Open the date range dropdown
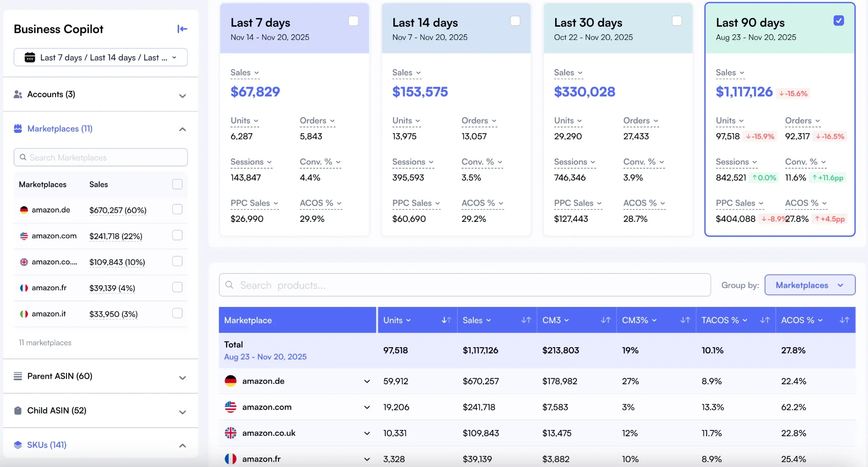 [x=100, y=57]
